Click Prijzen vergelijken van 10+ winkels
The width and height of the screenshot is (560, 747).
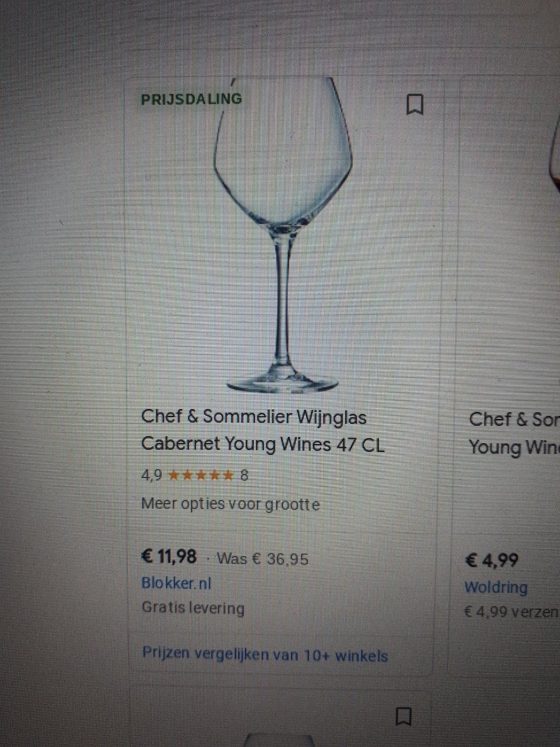pyautogui.click(x=265, y=654)
